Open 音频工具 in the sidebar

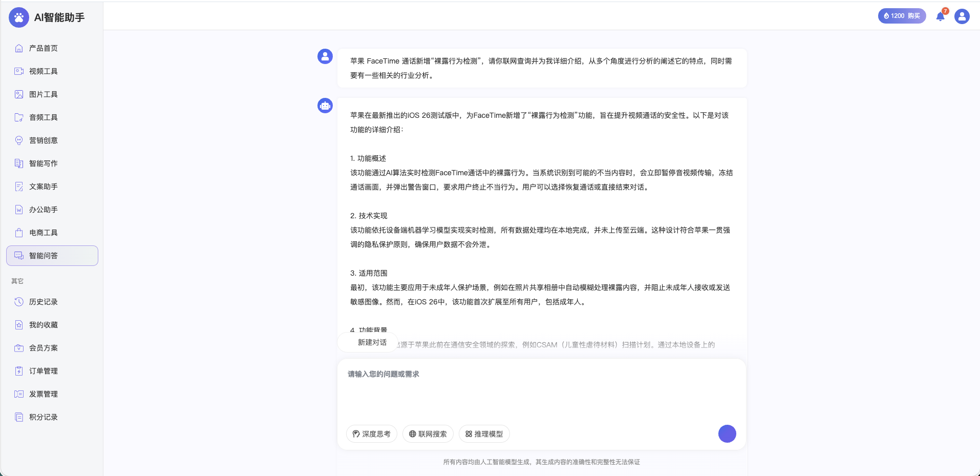(x=44, y=117)
